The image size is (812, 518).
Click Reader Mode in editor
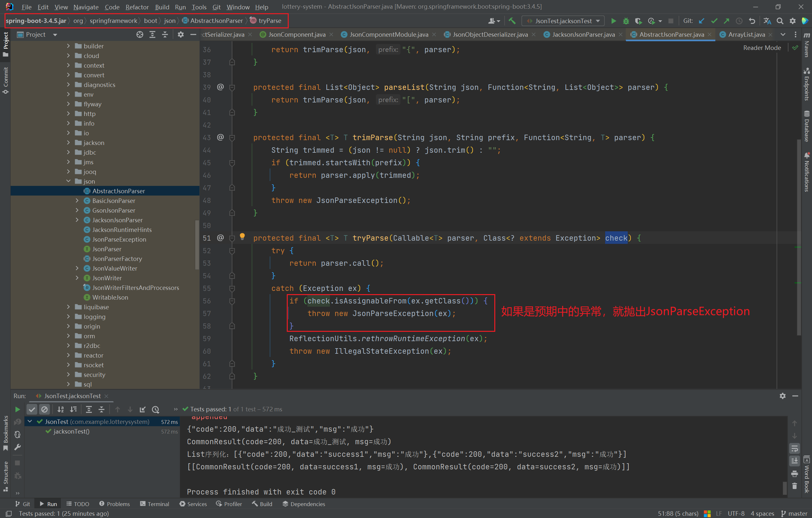coord(762,48)
